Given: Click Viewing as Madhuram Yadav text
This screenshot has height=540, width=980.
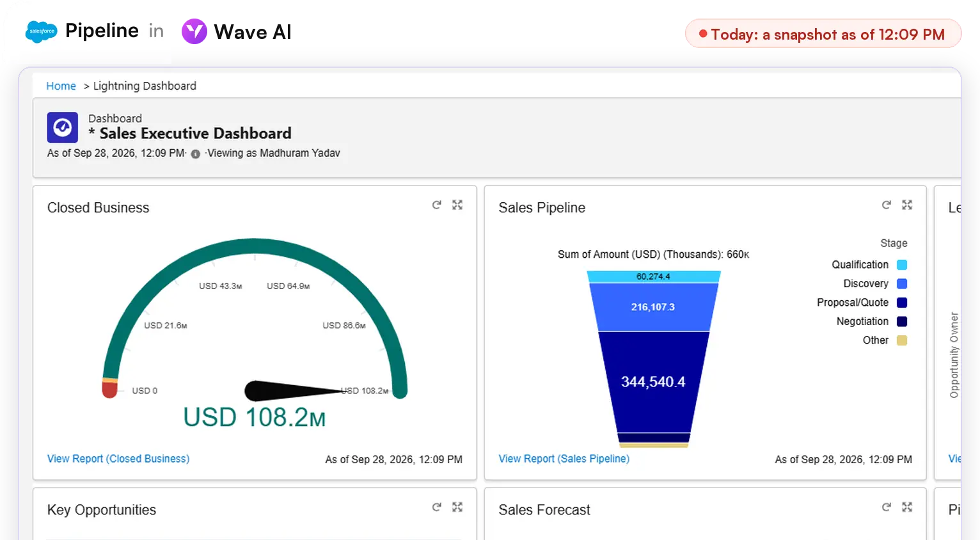Looking at the screenshot, I should pos(274,154).
